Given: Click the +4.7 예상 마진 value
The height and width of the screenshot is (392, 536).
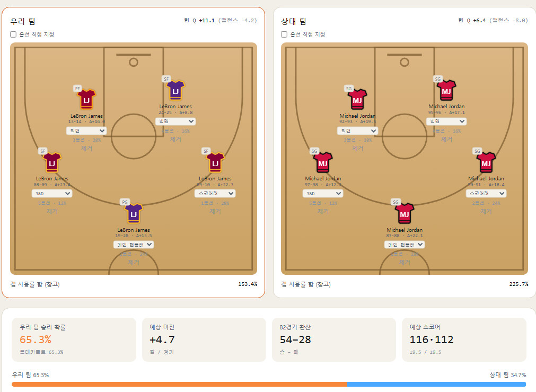Looking at the screenshot, I should pos(162,339).
